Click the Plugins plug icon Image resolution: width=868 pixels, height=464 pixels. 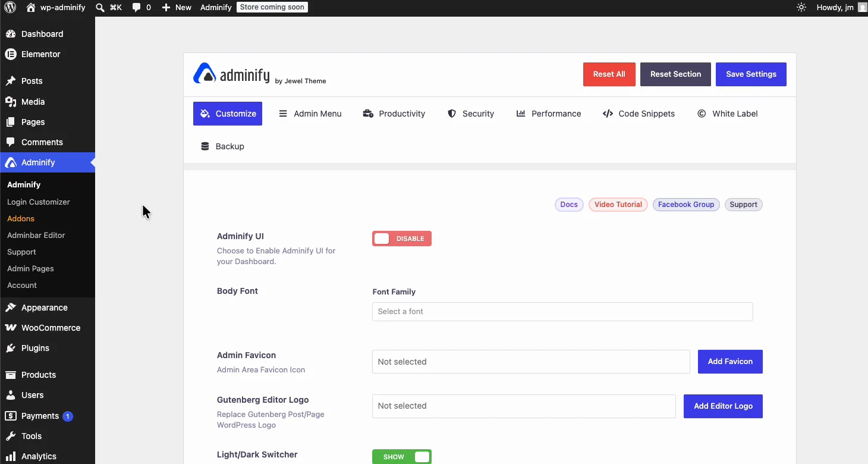(x=11, y=348)
